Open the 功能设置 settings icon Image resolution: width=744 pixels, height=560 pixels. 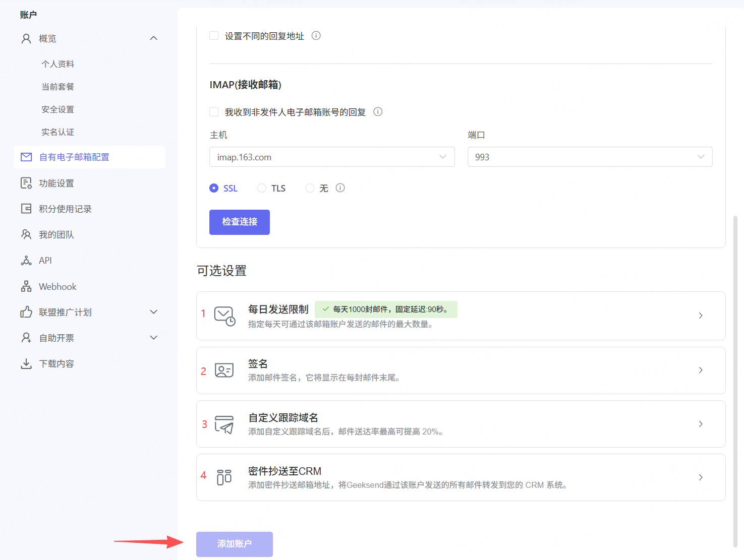click(x=26, y=183)
